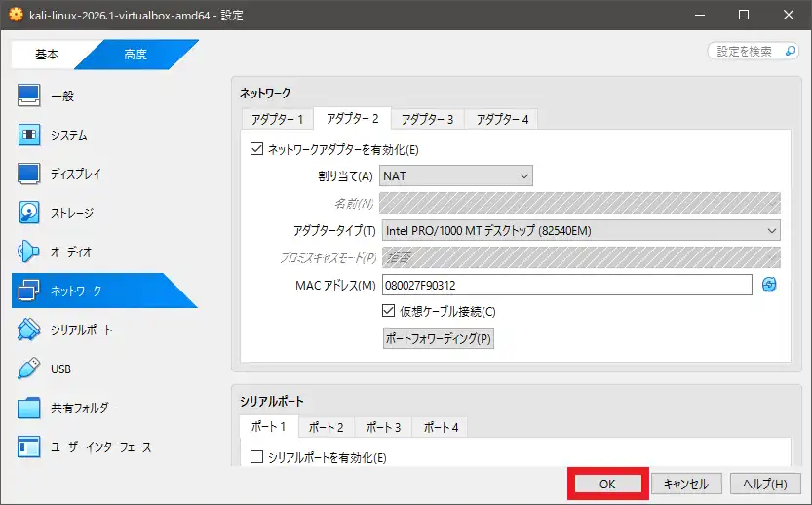This screenshot has height=505, width=812.
Task: Focus the 設定を検索 search box
Action: click(753, 51)
